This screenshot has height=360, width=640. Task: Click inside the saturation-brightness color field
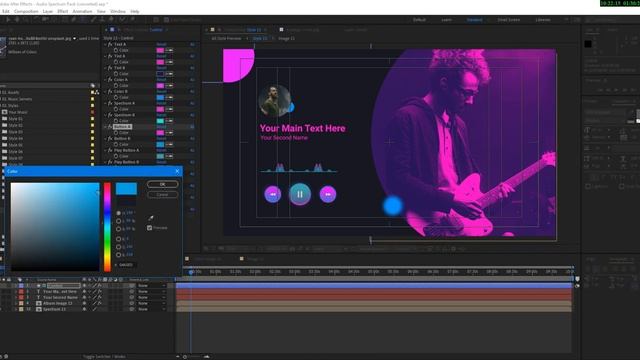tap(55, 227)
